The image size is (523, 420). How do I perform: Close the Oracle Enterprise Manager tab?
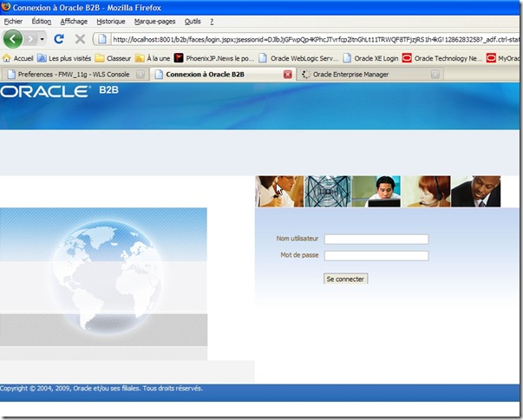click(x=435, y=75)
